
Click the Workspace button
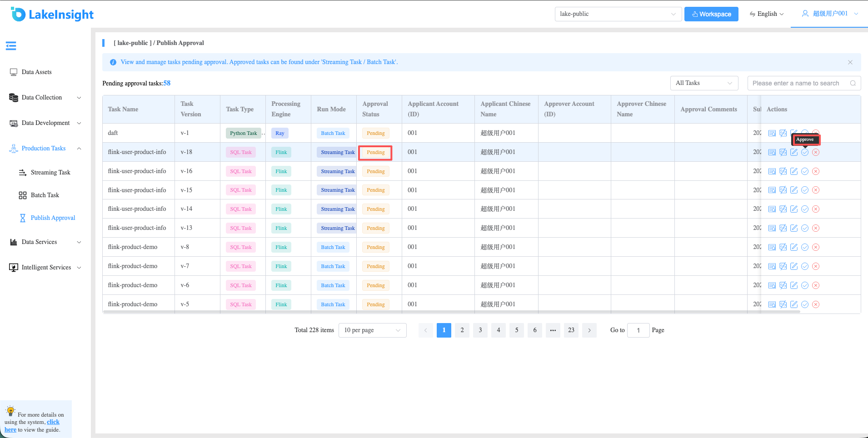(x=711, y=14)
